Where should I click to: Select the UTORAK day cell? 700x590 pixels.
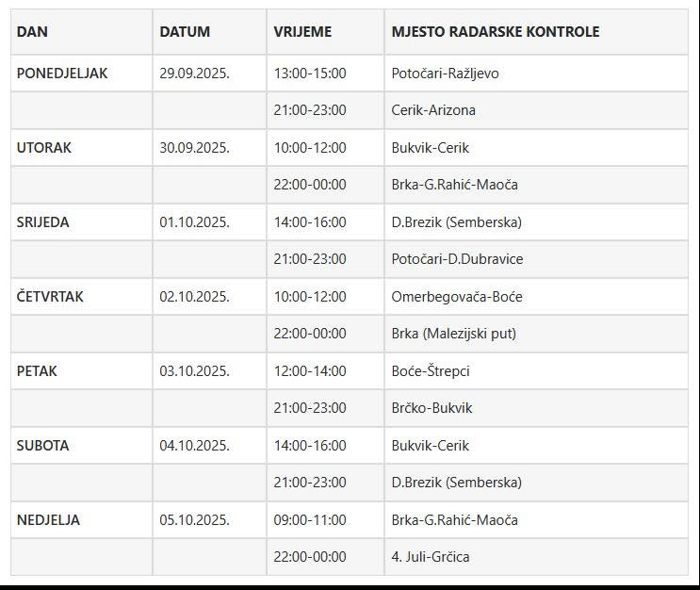[x=44, y=148]
